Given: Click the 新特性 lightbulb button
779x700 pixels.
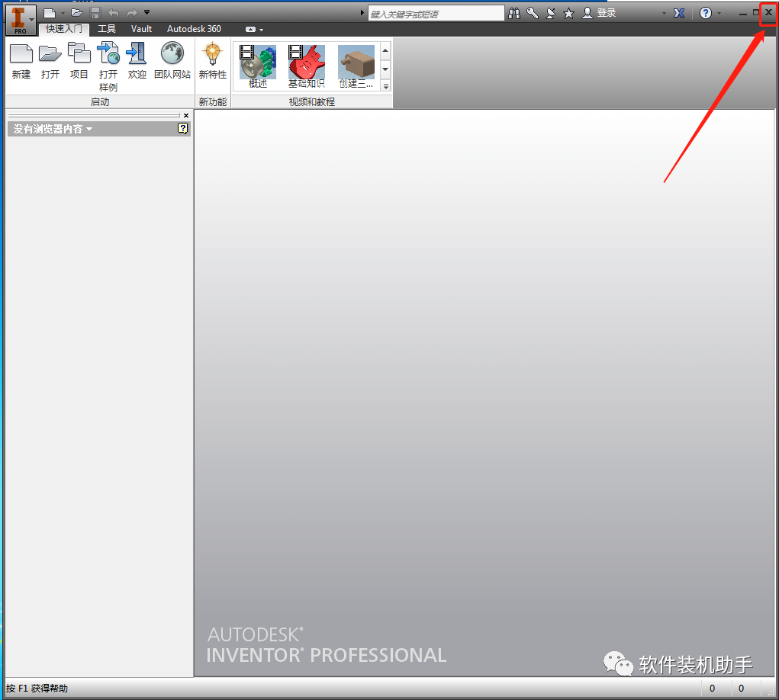Looking at the screenshot, I should (213, 62).
